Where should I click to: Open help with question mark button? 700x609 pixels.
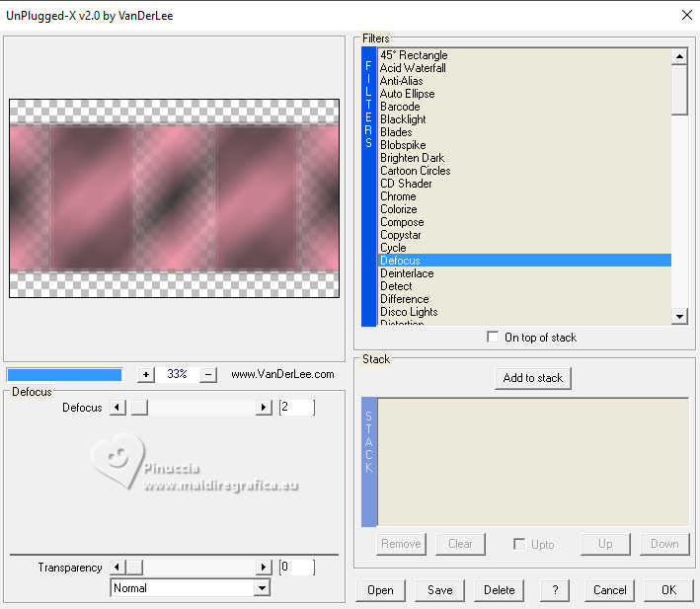click(x=555, y=590)
